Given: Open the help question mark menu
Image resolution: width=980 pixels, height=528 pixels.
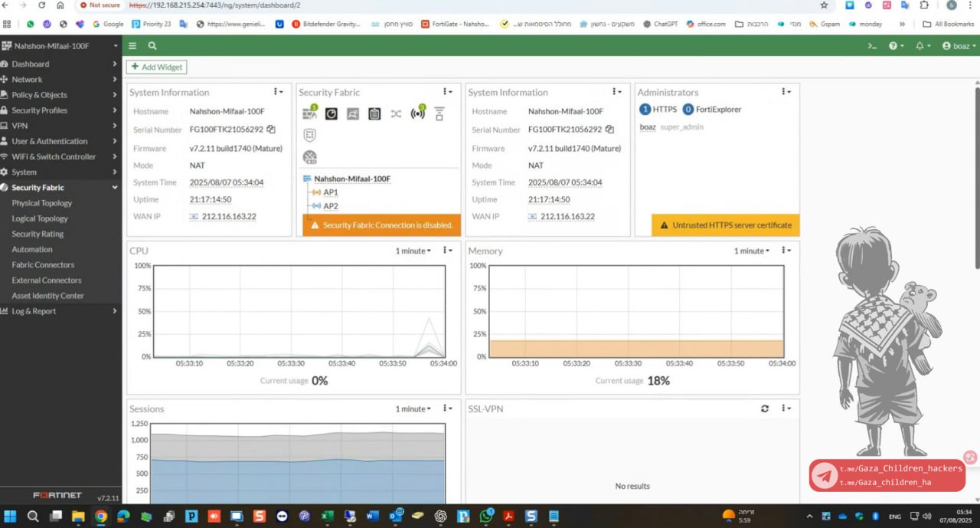Looking at the screenshot, I should [x=894, y=46].
